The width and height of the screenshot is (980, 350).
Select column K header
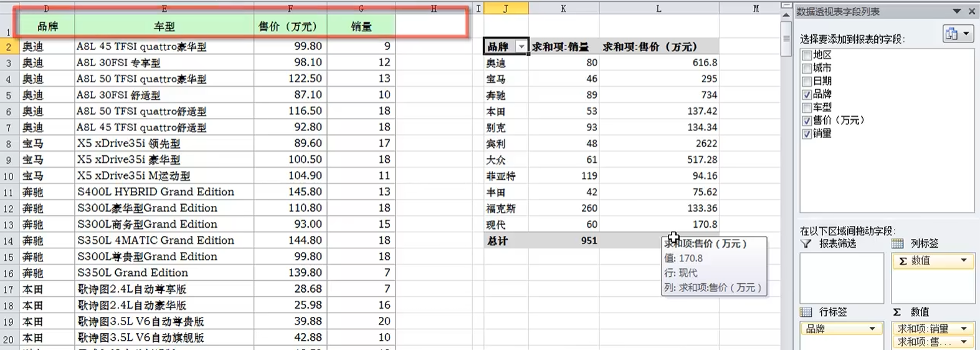click(564, 8)
